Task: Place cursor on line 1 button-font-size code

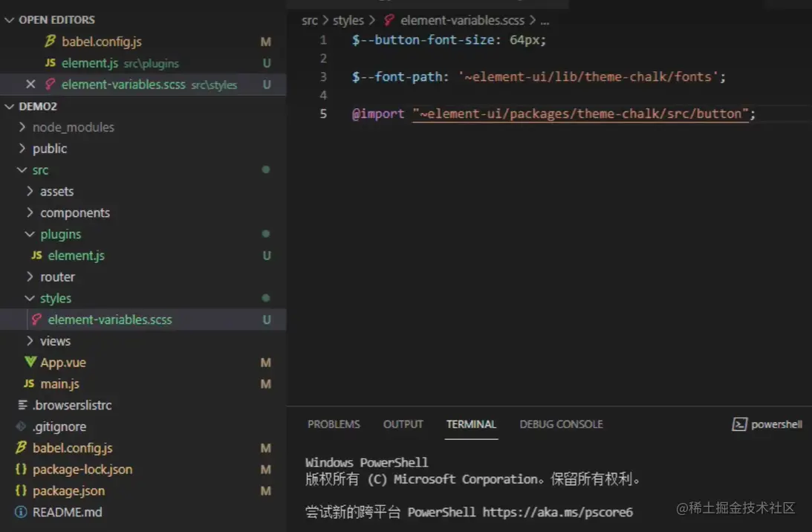Action: click(x=449, y=40)
